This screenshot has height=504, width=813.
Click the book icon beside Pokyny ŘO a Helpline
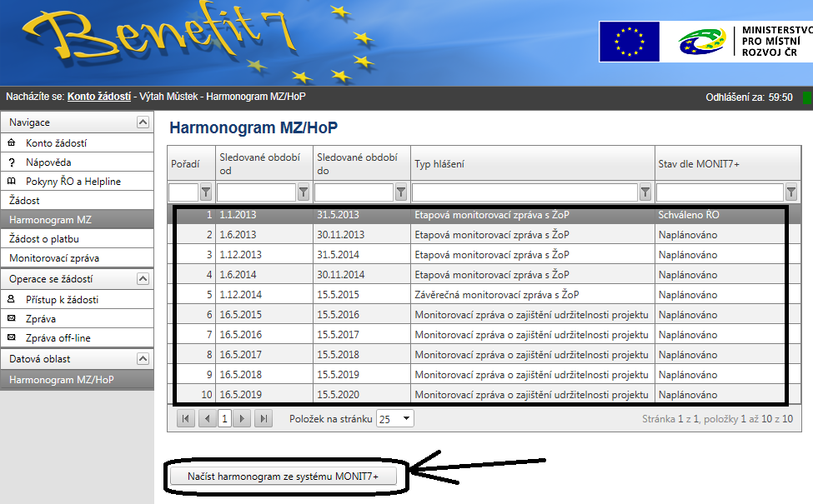tap(12, 182)
